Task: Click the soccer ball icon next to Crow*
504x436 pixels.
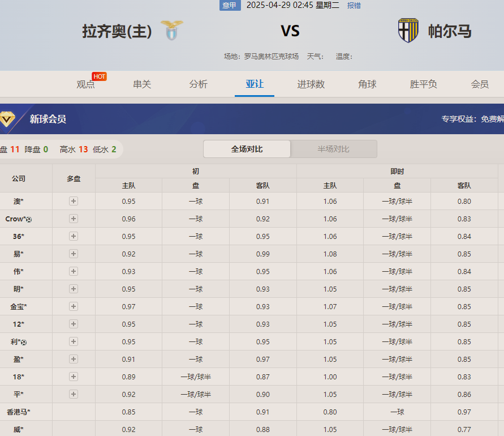Action: point(28,219)
